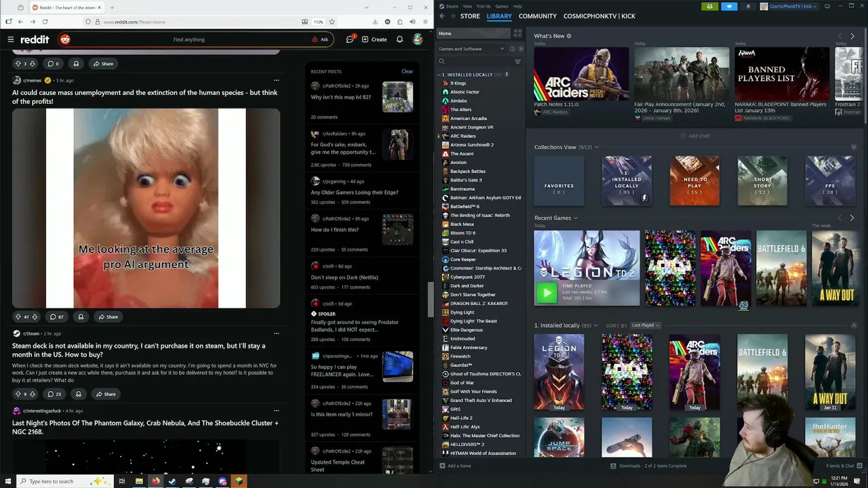Open the Steam Friends menu
This screenshot has height=488, width=868.
[x=484, y=6]
